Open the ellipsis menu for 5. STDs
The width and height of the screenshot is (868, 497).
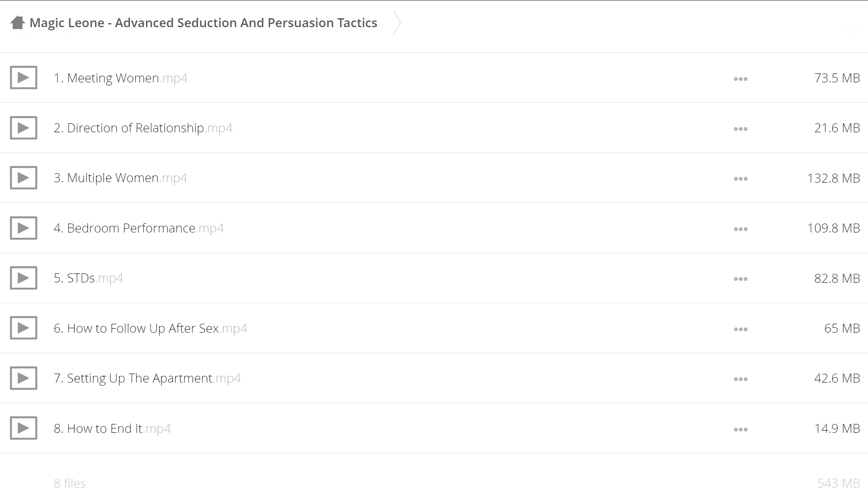[741, 279]
